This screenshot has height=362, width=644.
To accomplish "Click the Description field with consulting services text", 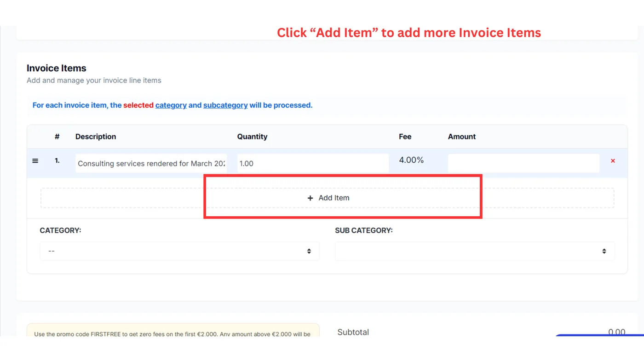I will pos(151,163).
